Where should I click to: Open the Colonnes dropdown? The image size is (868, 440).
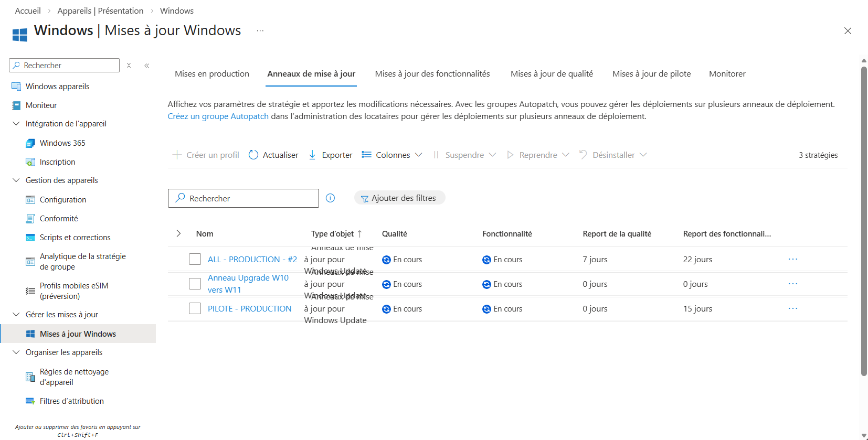[392, 155]
